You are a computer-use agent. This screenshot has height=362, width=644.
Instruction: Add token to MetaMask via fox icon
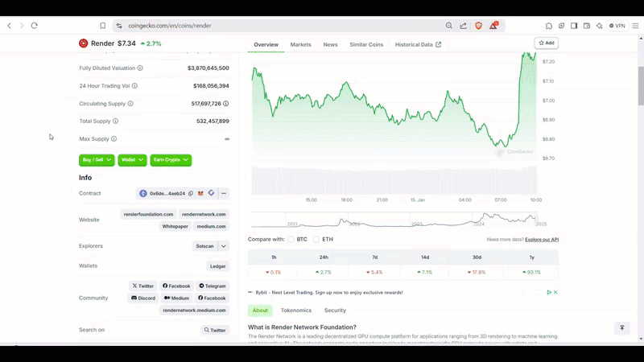point(200,193)
